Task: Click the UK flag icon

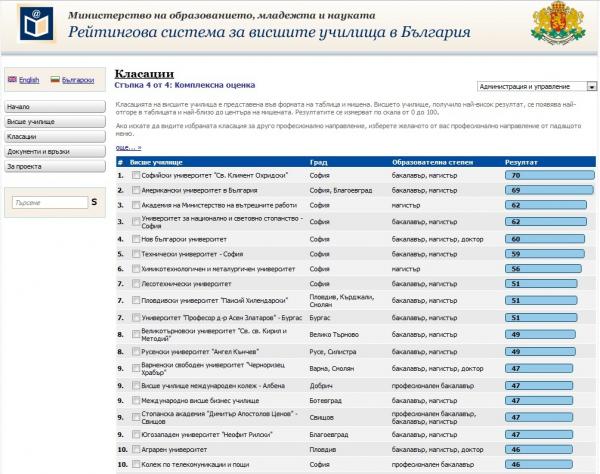Action: coord(12,80)
